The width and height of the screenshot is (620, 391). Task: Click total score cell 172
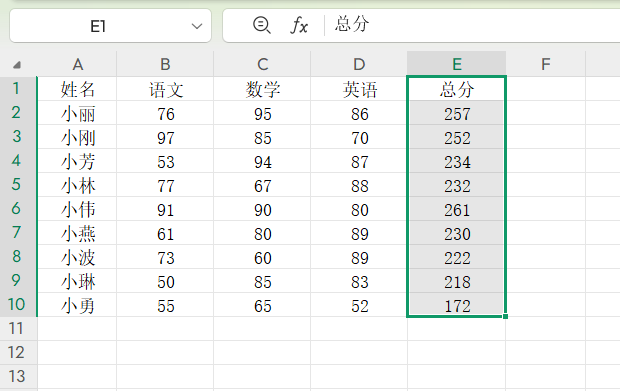(x=457, y=306)
